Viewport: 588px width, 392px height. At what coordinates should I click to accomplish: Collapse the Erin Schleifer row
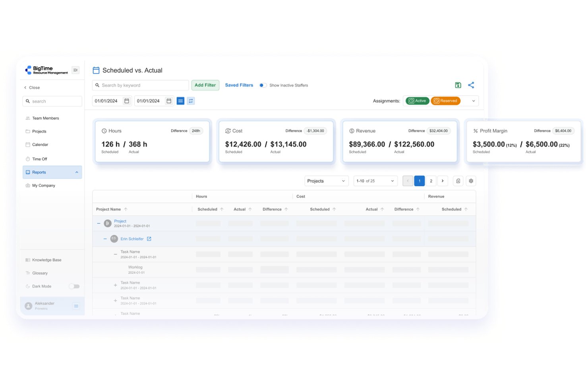tap(105, 239)
